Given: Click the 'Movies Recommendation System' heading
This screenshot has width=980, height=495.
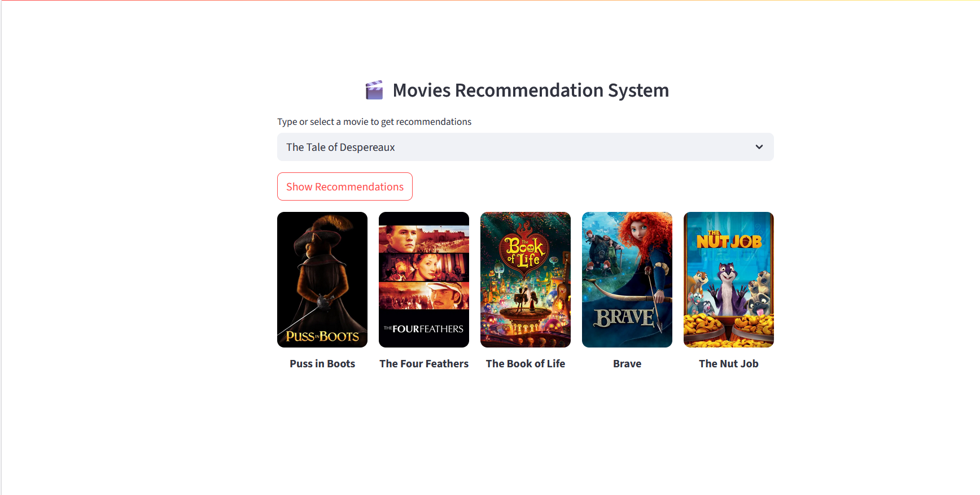Looking at the screenshot, I should coord(531,90).
